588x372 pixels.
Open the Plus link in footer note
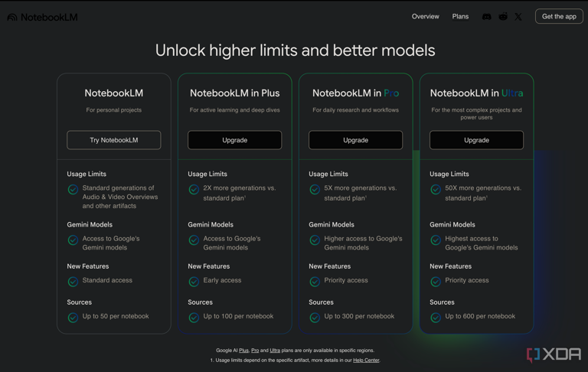pos(243,351)
